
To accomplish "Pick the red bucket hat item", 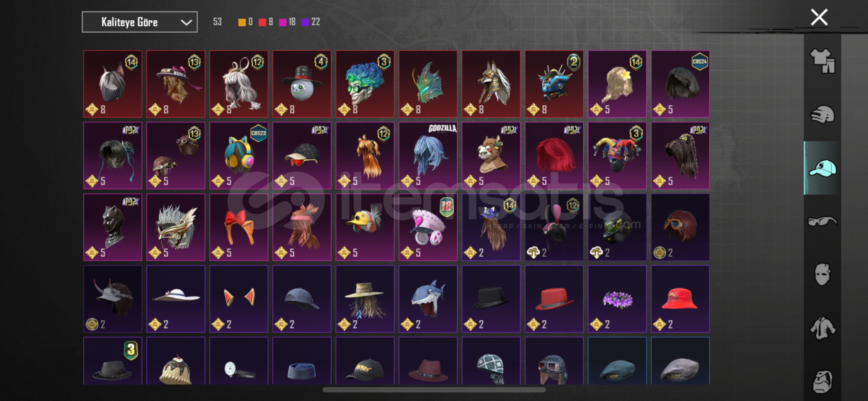I will tap(680, 299).
